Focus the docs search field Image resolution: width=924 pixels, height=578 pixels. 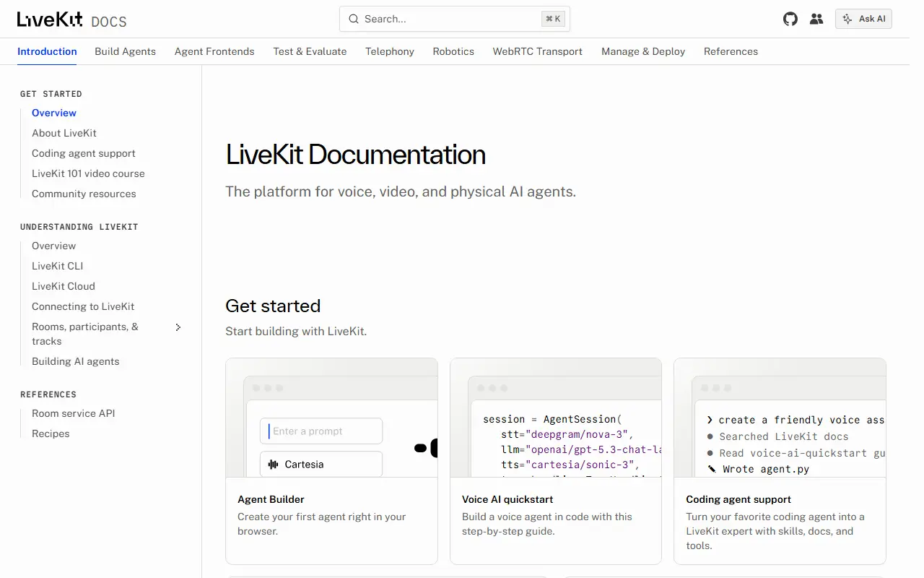(455, 19)
